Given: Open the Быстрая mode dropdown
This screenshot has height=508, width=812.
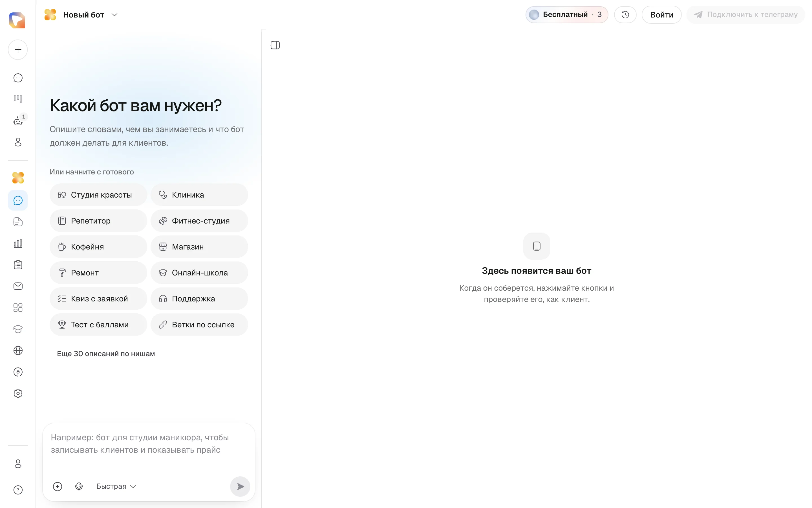Looking at the screenshot, I should click(x=116, y=487).
